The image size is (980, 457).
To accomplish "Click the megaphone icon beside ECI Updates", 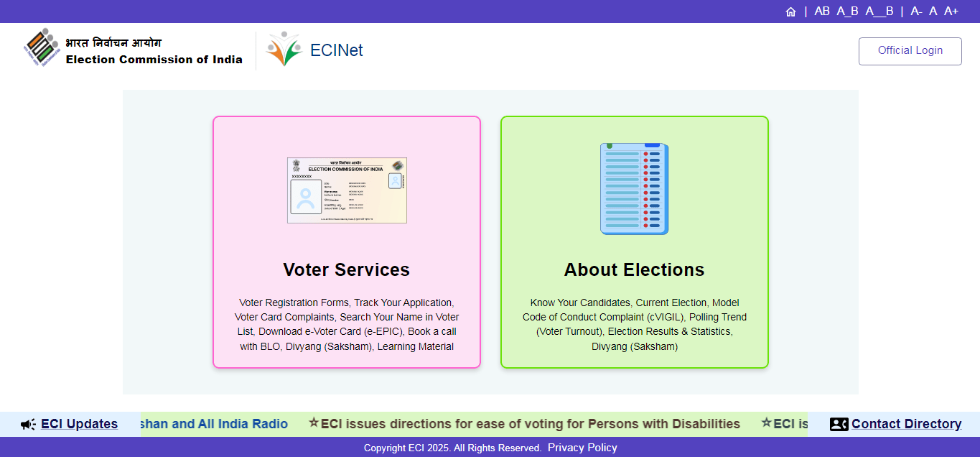I will (28, 425).
